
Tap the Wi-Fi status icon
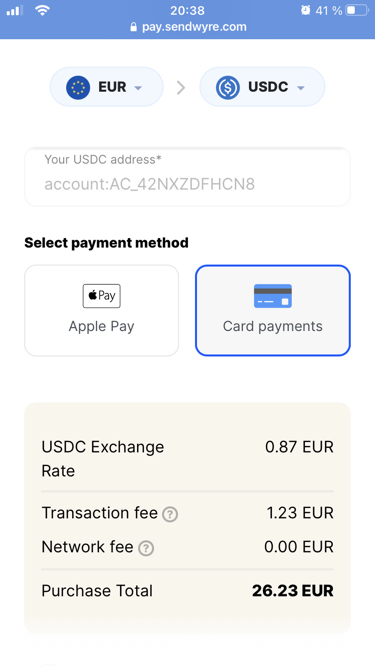point(42,10)
